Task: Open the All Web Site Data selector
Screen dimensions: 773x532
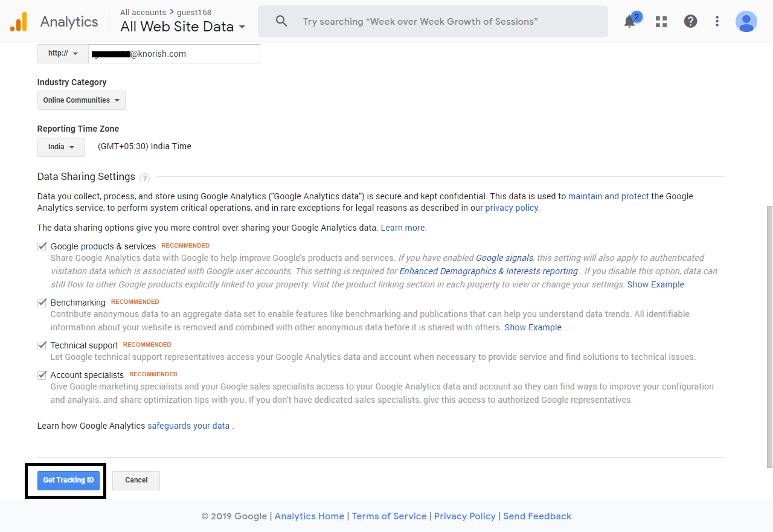Action: [x=183, y=27]
